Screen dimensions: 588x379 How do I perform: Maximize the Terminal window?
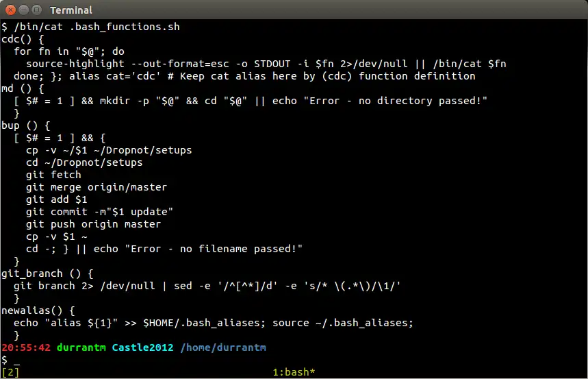point(37,10)
